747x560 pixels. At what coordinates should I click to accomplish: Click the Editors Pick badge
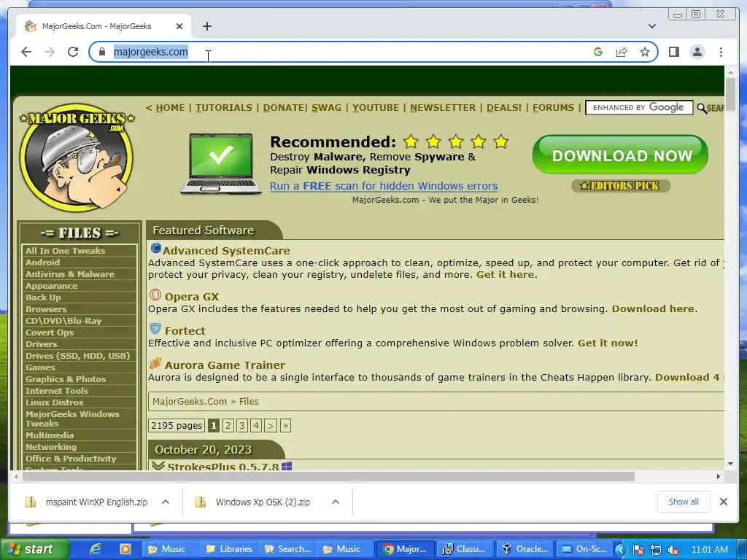tap(621, 186)
